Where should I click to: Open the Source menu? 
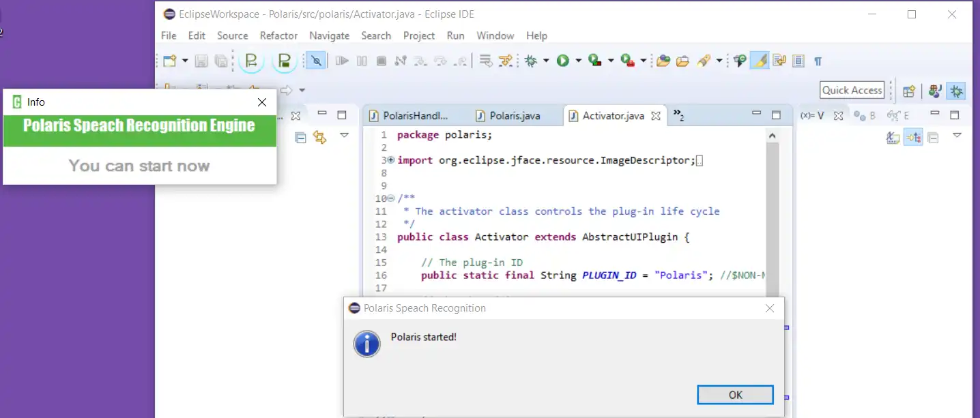click(x=232, y=35)
